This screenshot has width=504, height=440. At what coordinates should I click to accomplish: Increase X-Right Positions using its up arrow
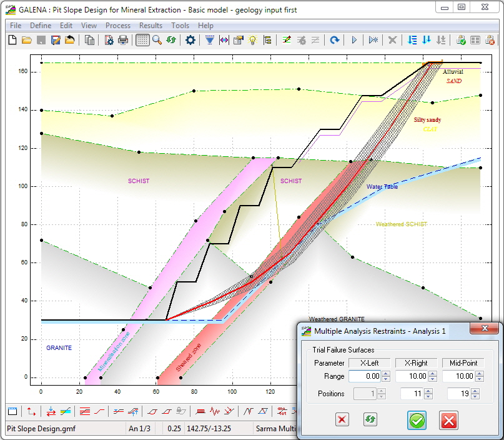click(429, 391)
